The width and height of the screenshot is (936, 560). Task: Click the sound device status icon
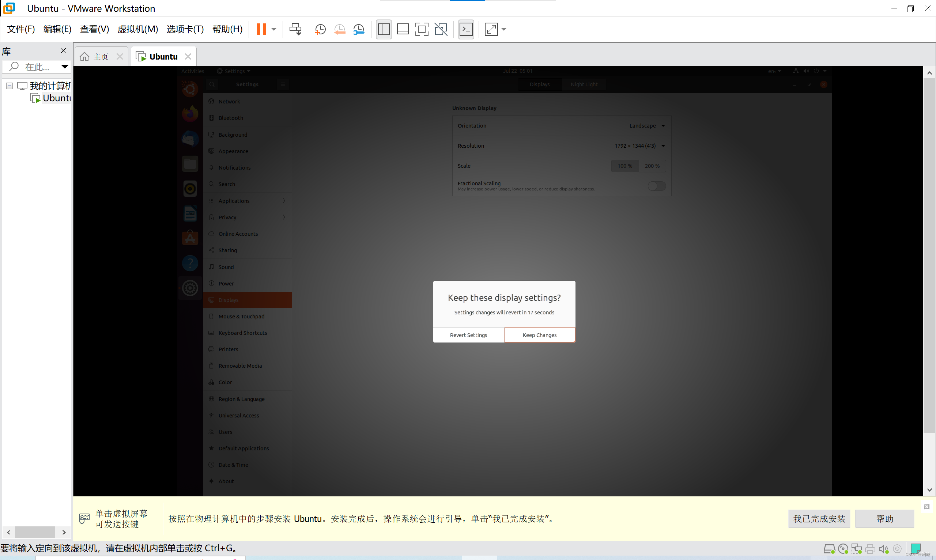click(x=884, y=549)
